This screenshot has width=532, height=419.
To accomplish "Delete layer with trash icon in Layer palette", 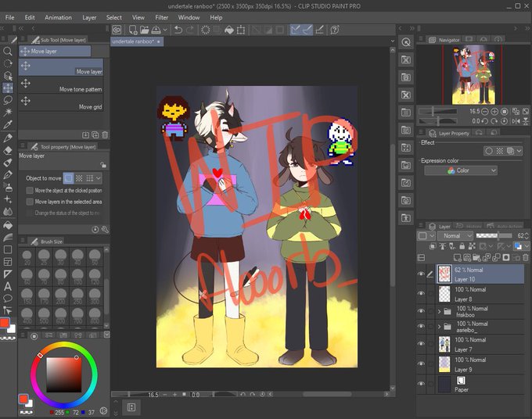I will (526, 258).
